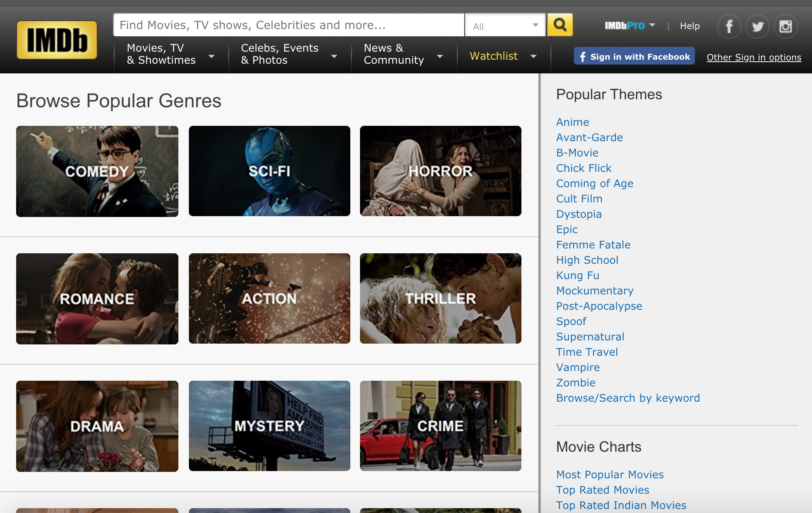Browse the Romance genre tile
812x513 pixels.
[97, 299]
